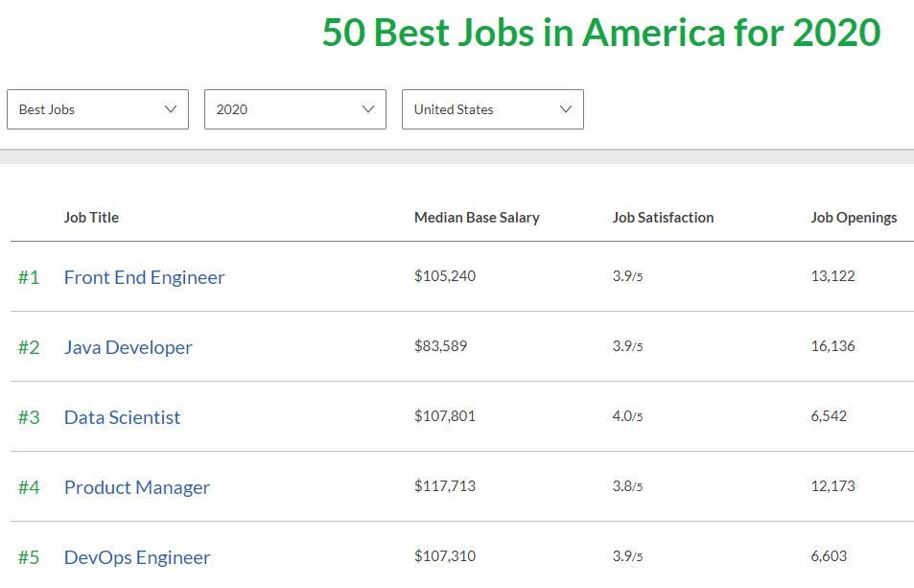Open the United States country dropdown

(x=491, y=109)
